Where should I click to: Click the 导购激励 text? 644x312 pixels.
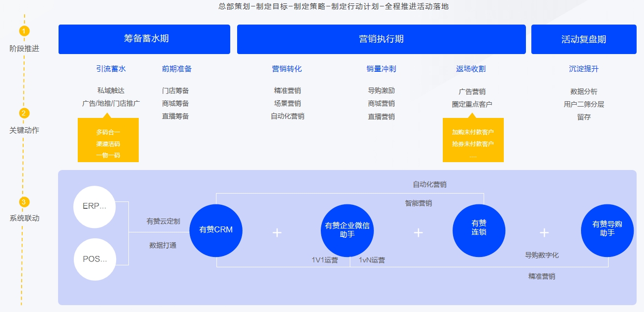click(x=381, y=90)
